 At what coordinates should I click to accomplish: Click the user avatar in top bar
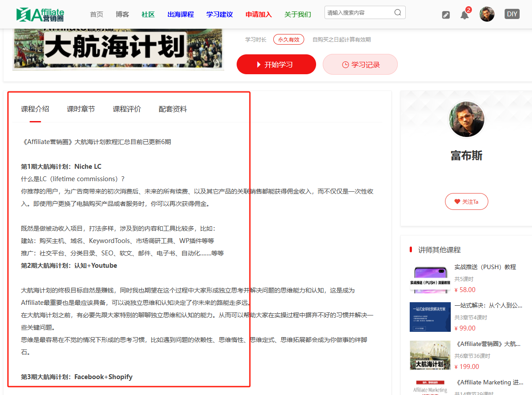pyautogui.click(x=487, y=14)
